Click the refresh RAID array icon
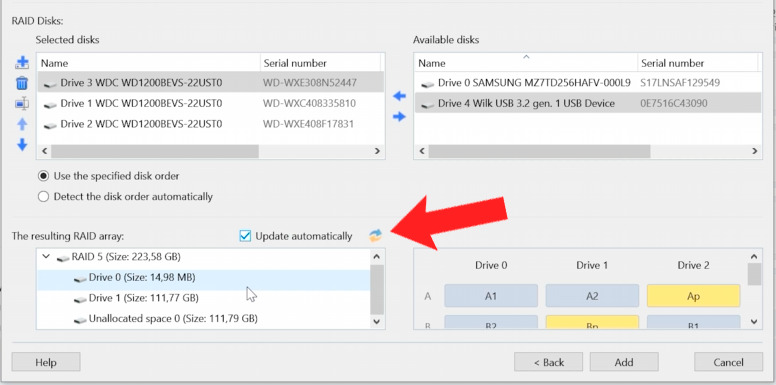The height and width of the screenshot is (385, 776). pyautogui.click(x=376, y=236)
